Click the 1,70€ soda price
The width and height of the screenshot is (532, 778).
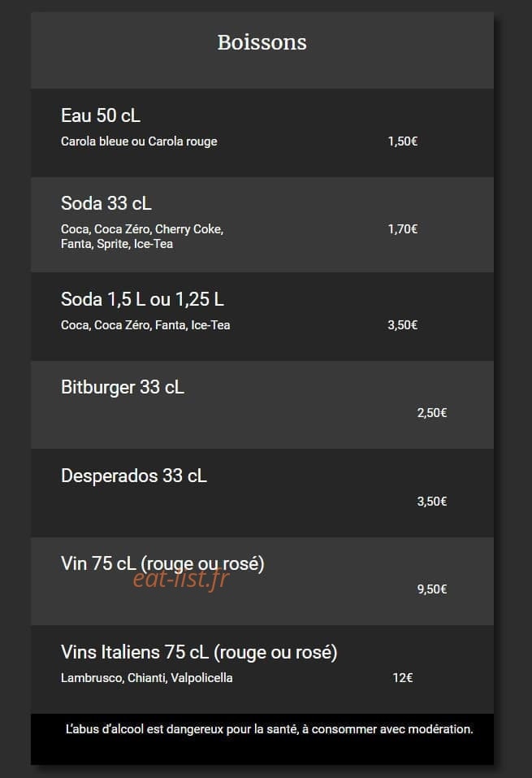(403, 229)
